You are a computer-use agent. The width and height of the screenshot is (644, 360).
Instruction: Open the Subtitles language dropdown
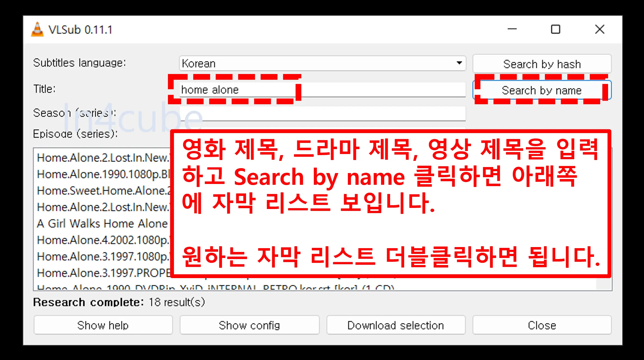tap(323, 63)
